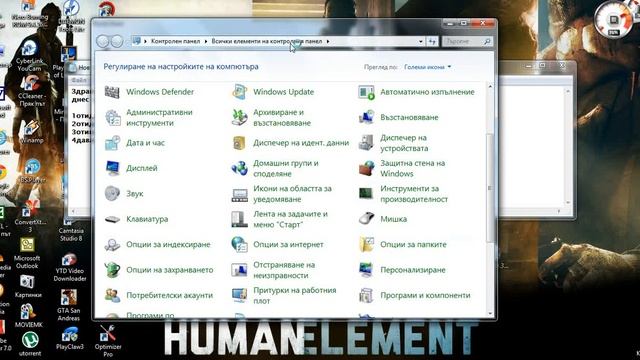This screenshot has width=640, height=360.
Task: Select Microsoft Outlook desktop icon
Action: 27,253
